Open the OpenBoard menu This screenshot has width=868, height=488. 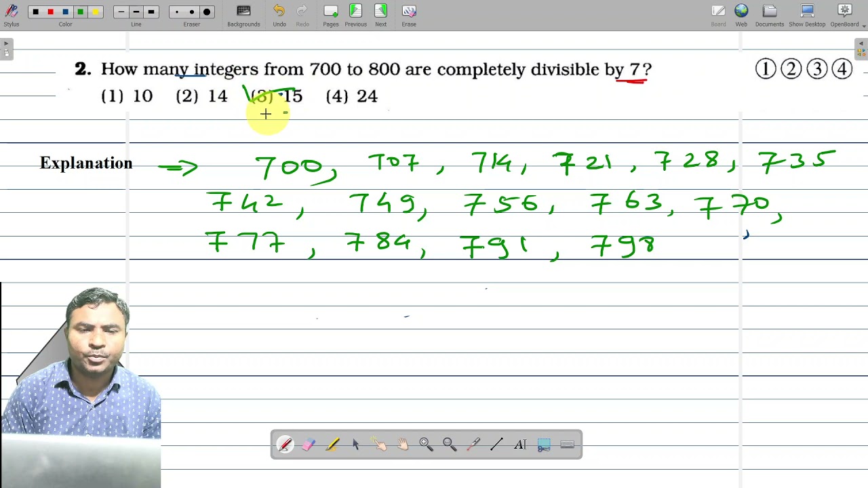click(844, 15)
